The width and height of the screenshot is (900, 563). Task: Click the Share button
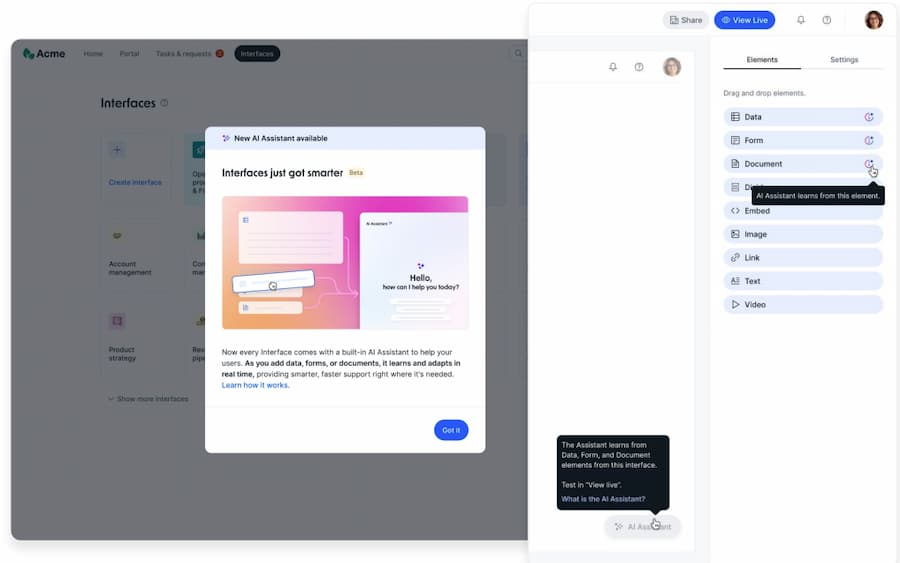(685, 20)
